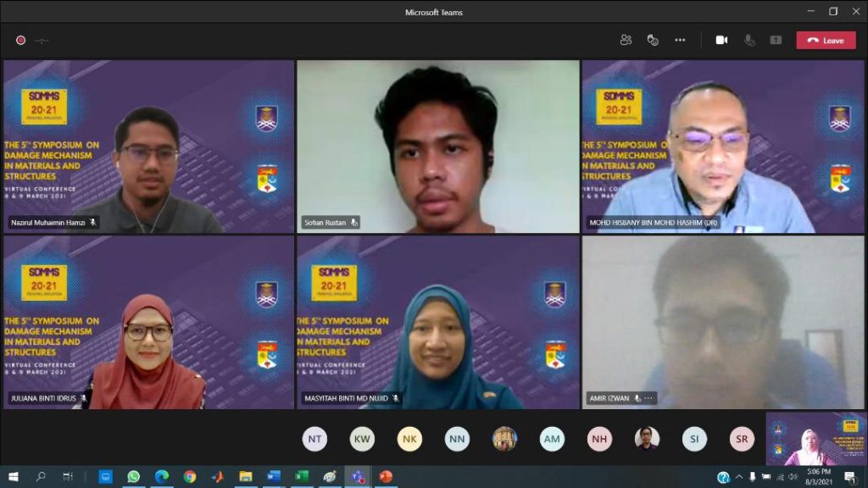Leave the meeting
This screenshot has width=868, height=488.
[x=826, y=40]
